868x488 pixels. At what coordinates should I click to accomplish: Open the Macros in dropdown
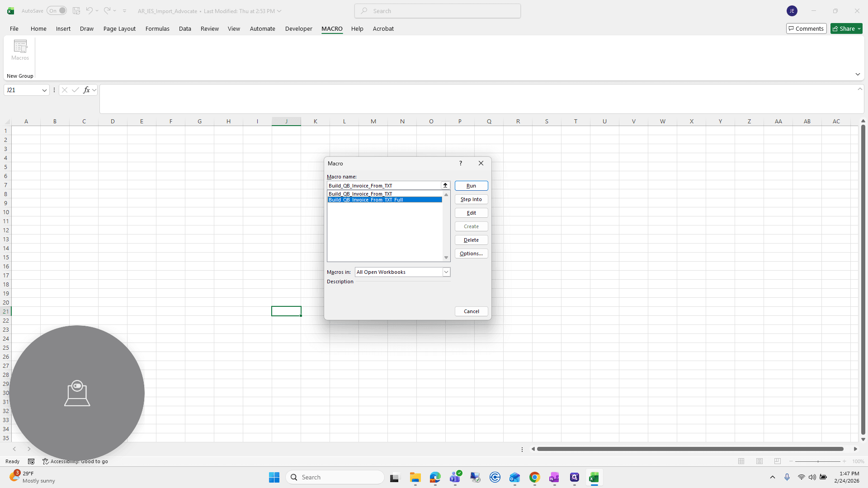[446, 272]
